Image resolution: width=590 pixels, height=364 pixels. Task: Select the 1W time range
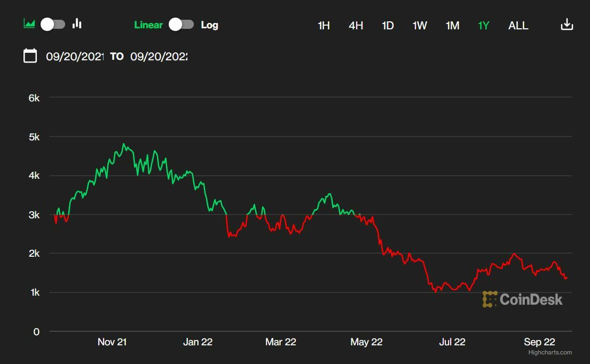pyautogui.click(x=420, y=26)
